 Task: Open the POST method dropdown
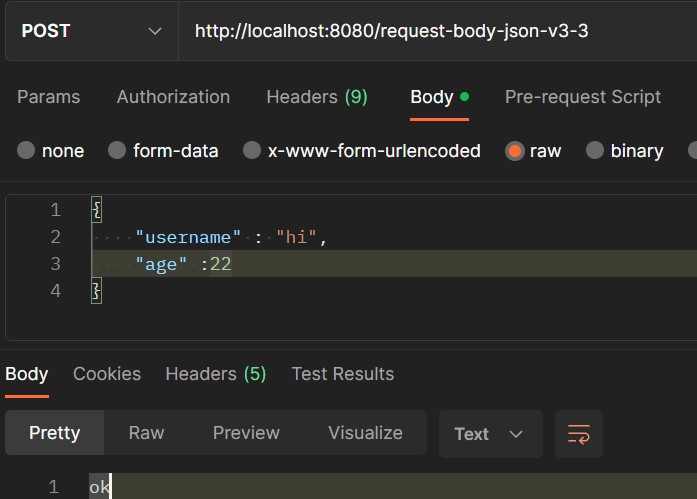click(92, 31)
